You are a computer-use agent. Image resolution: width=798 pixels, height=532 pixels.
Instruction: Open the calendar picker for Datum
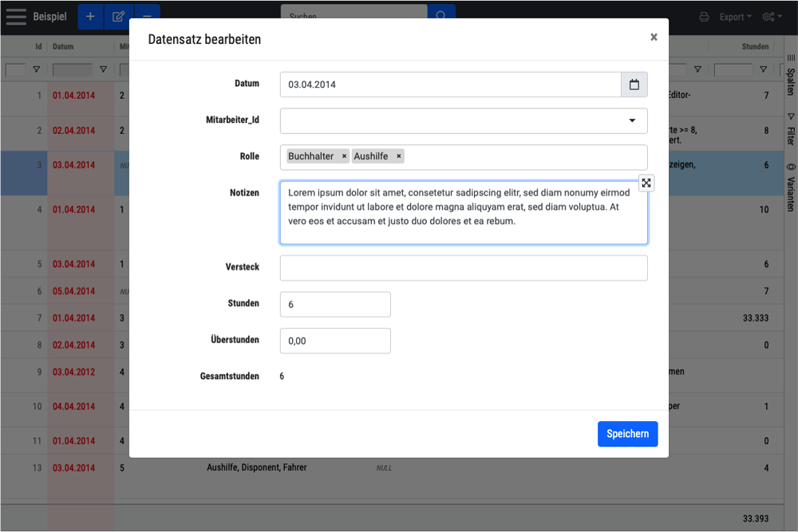click(634, 85)
